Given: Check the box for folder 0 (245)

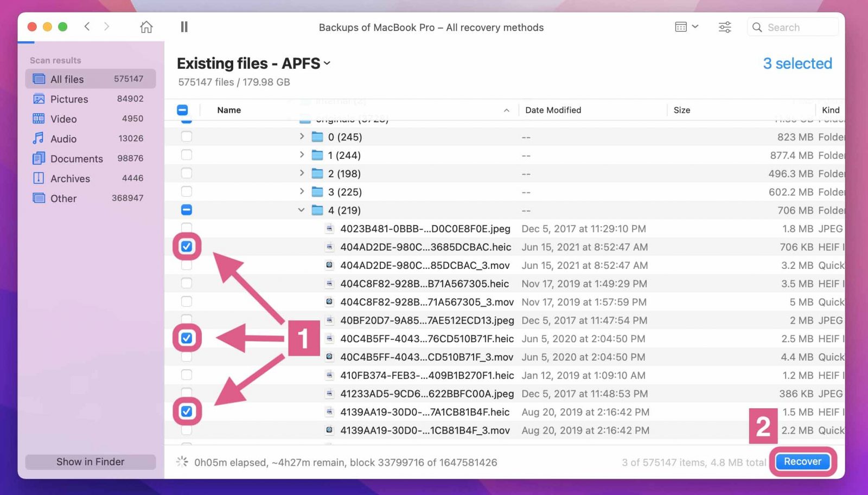Looking at the screenshot, I should 186,137.
